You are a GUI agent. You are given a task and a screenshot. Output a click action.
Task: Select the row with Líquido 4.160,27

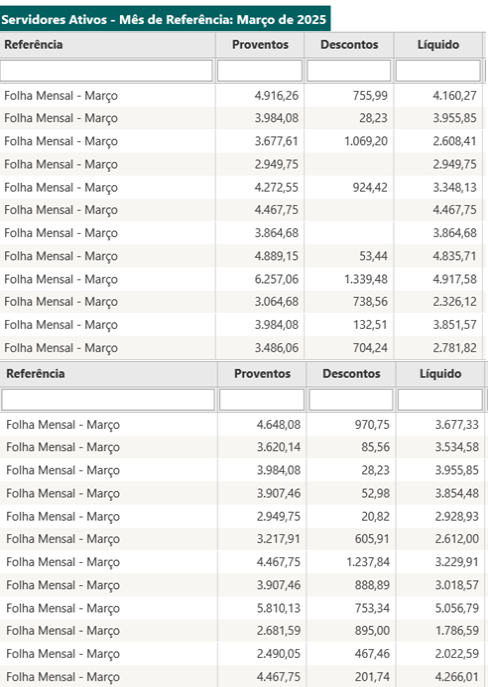click(241, 96)
